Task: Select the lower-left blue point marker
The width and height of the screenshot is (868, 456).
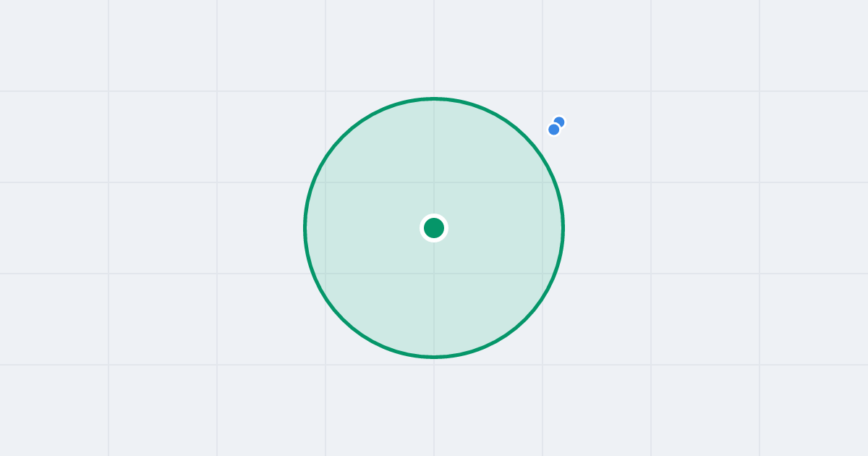Action: pyautogui.click(x=554, y=130)
